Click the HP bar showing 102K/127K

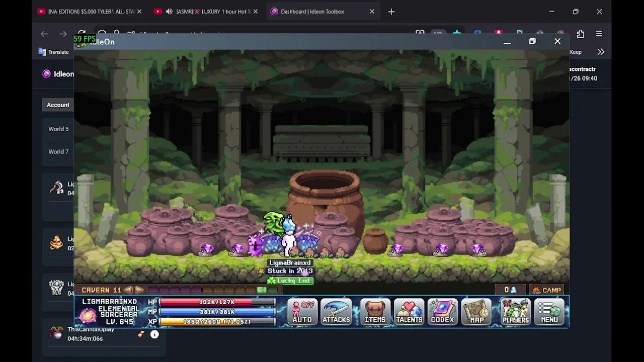pos(217,302)
